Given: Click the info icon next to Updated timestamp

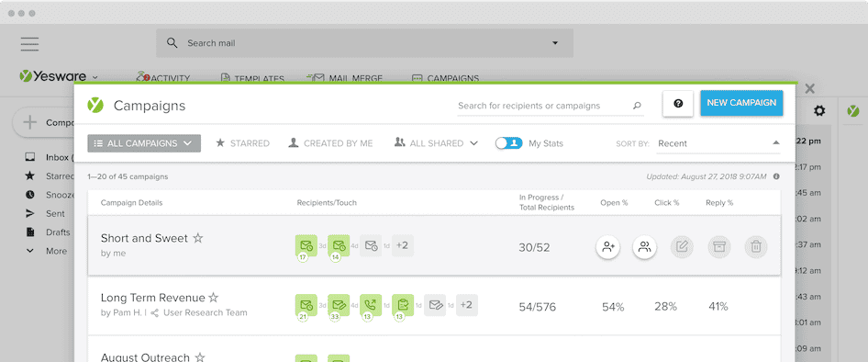Looking at the screenshot, I should 776,176.
